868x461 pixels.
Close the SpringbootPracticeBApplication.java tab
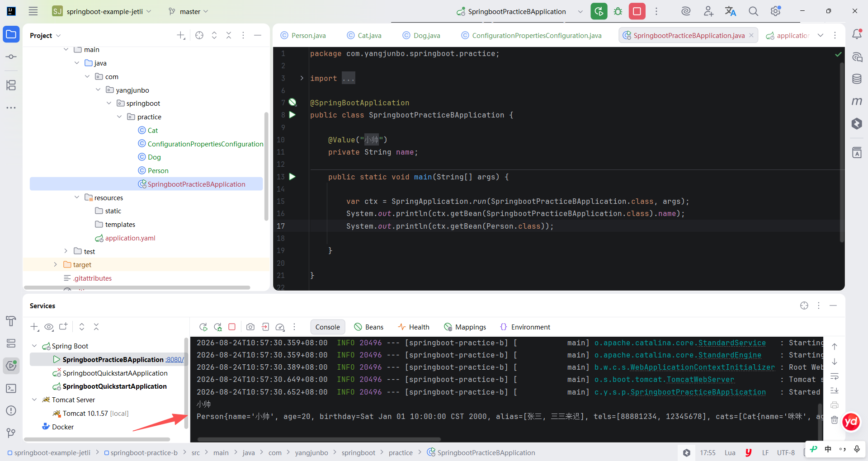pyautogui.click(x=751, y=35)
